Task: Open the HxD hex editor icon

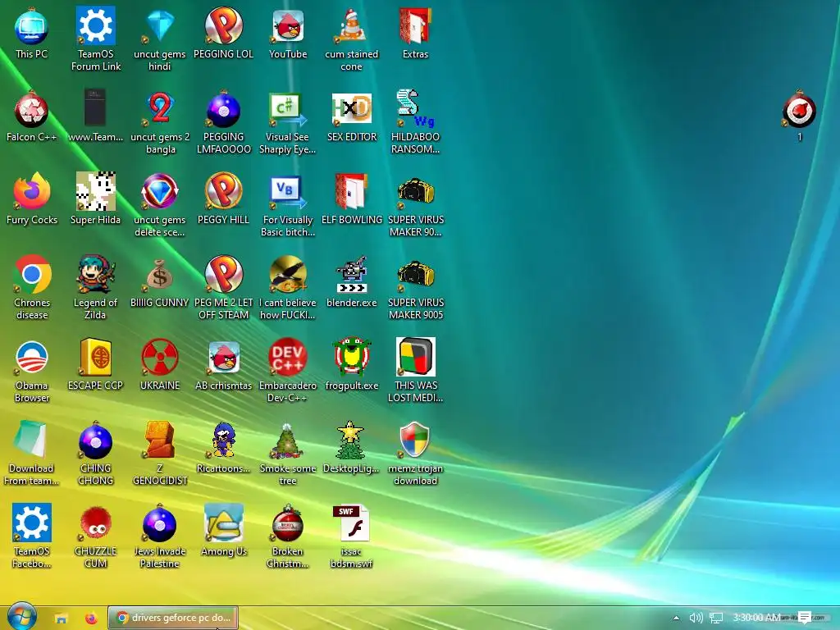Action: (x=351, y=109)
